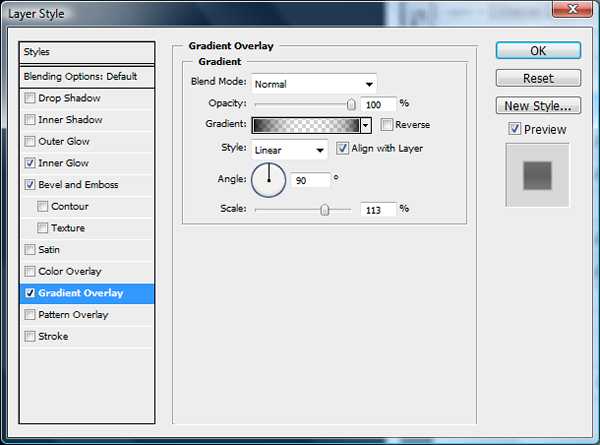600x445 pixels.
Task: Uncheck the Gradient Overlay checkbox
Action: click(29, 293)
